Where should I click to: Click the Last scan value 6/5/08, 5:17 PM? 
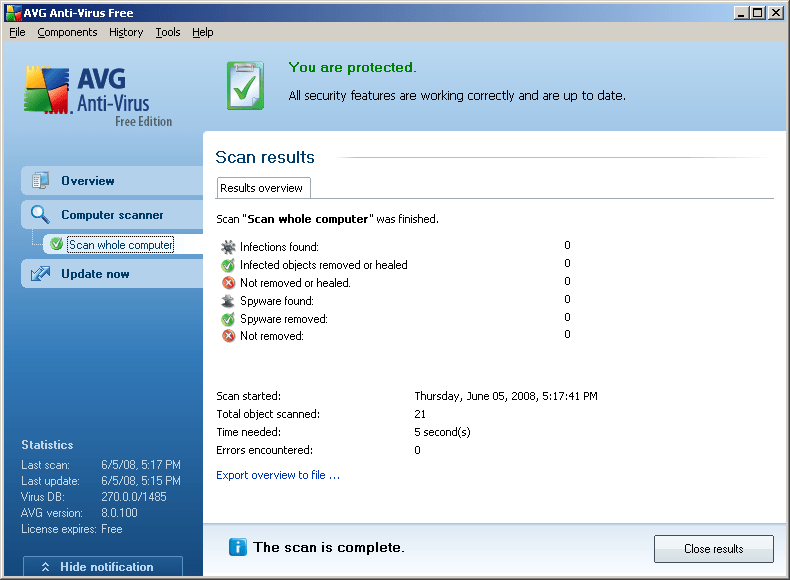tap(141, 465)
